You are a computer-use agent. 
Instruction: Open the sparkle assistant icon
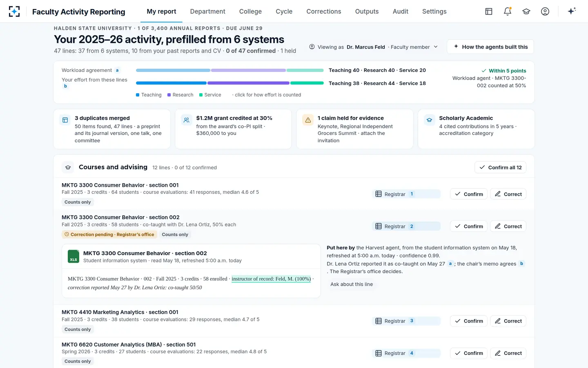coord(572,11)
